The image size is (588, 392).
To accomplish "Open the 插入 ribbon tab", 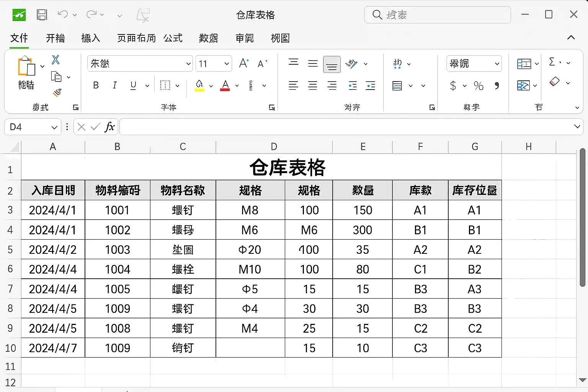I will [x=91, y=38].
